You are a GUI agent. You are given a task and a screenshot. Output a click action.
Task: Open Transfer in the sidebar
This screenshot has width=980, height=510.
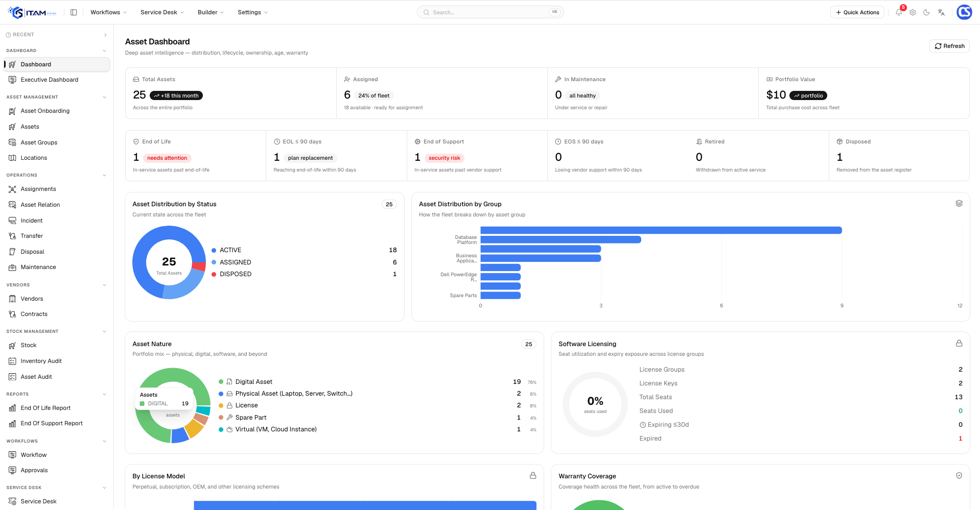[57, 236]
